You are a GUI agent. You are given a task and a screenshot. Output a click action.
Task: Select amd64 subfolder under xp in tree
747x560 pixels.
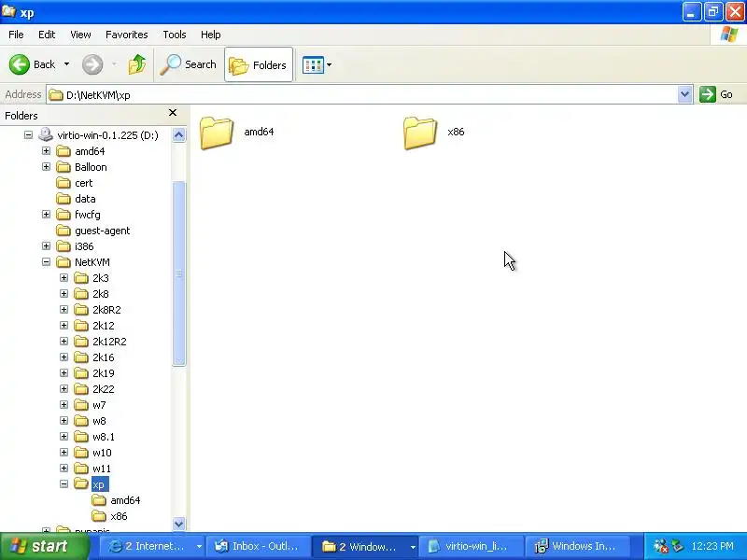click(x=125, y=500)
